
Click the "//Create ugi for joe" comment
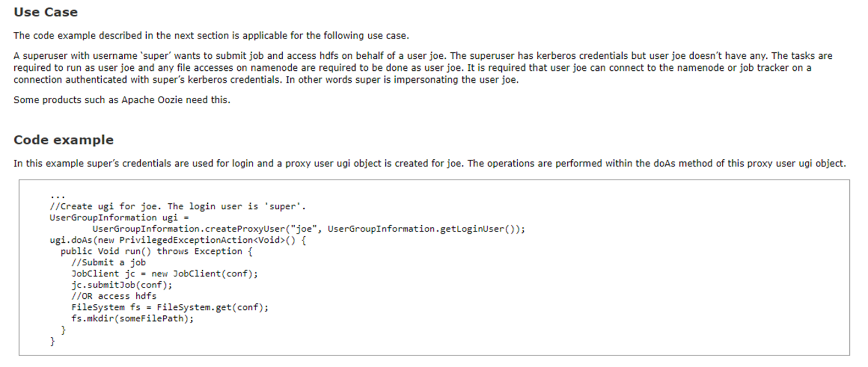coord(103,207)
